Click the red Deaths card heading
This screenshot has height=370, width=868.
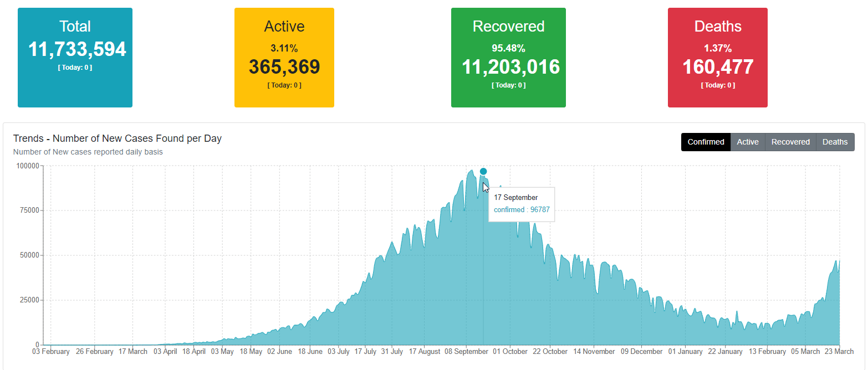717,26
